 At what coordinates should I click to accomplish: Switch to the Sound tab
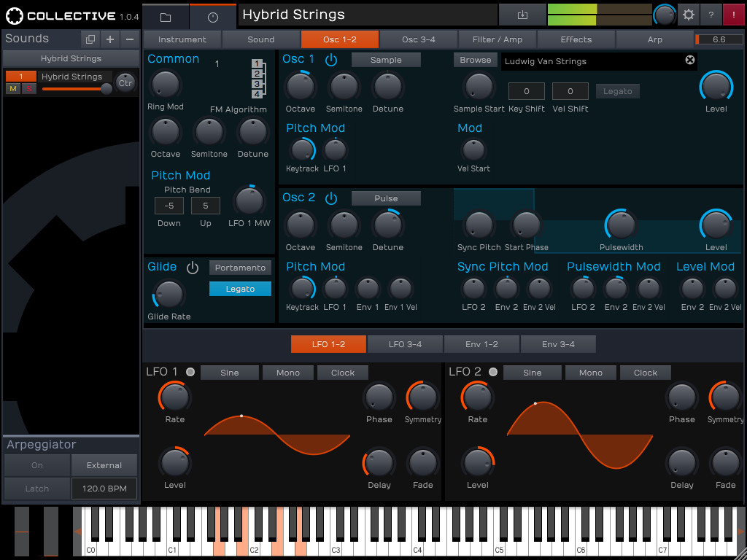tap(260, 39)
